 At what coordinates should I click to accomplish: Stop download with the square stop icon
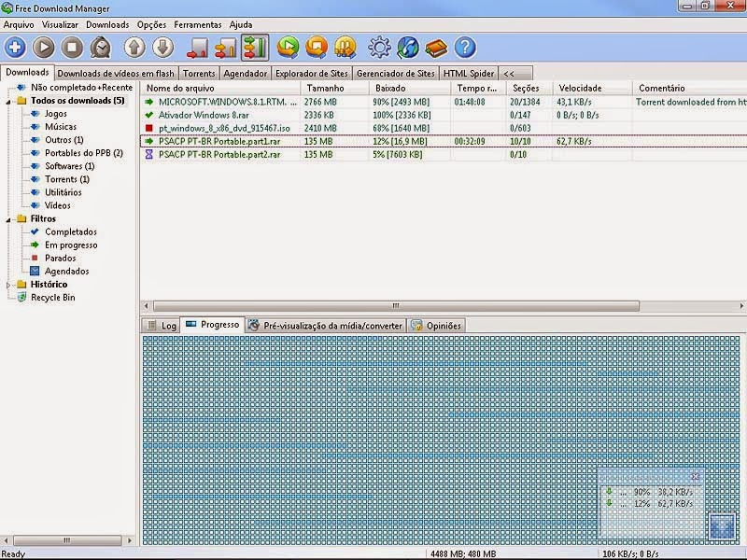[73, 48]
